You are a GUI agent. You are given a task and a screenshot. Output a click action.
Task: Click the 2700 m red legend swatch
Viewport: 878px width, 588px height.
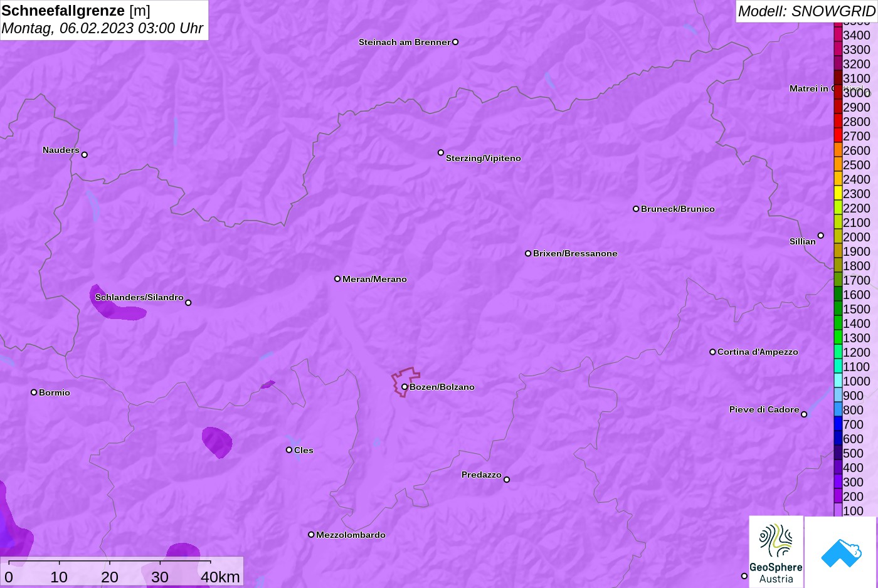838,135
